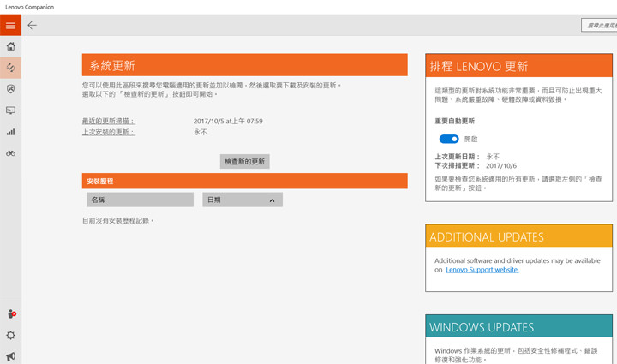Click the ADDITIONAL UPDATES panel header

tap(519, 237)
